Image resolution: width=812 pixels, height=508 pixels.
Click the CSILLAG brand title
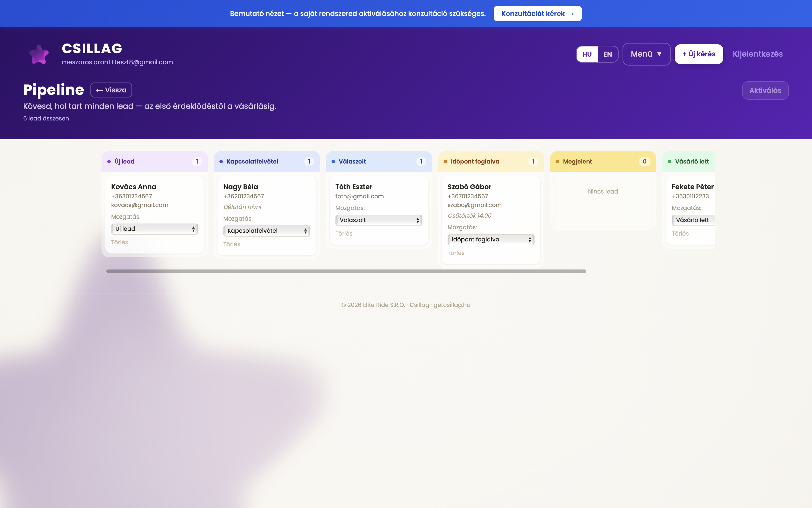tap(92, 48)
